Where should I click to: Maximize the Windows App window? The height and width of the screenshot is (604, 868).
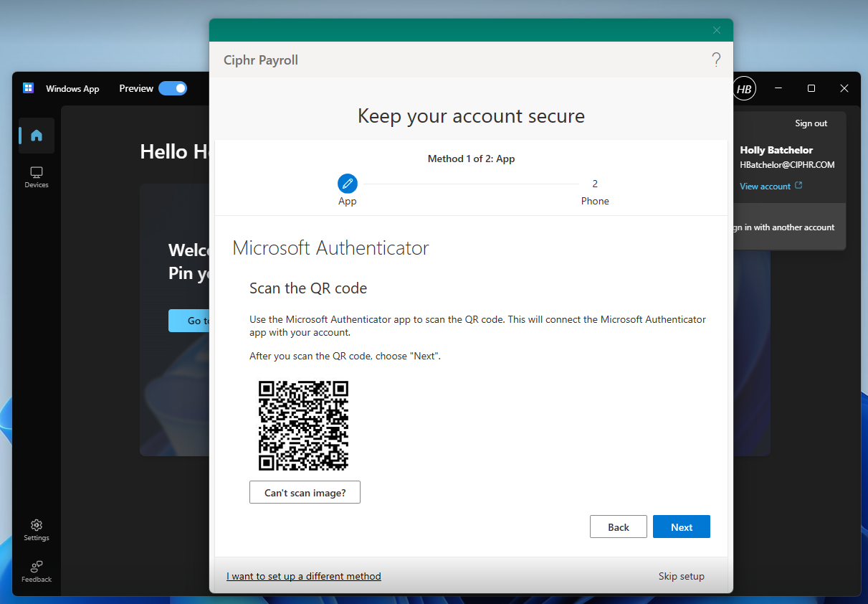coord(811,88)
